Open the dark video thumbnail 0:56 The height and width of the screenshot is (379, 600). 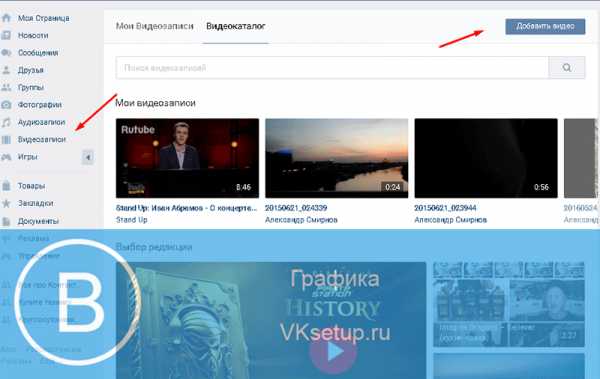click(486, 158)
